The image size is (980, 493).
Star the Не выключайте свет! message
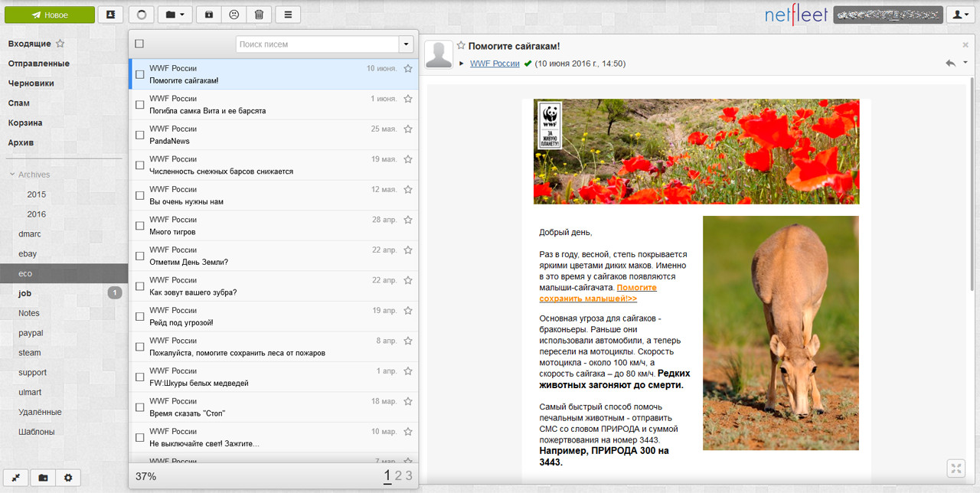[408, 431]
